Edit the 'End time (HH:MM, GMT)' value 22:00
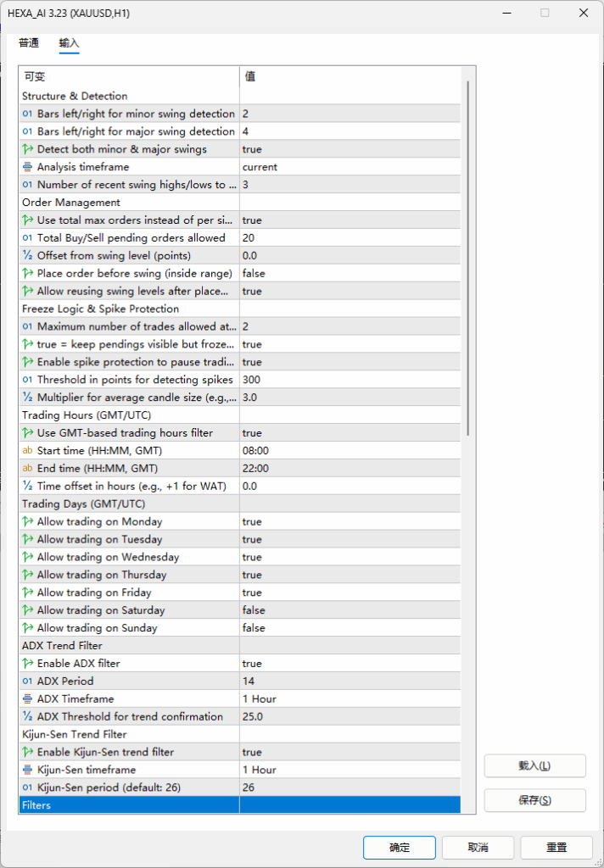604x868 pixels. 350,469
